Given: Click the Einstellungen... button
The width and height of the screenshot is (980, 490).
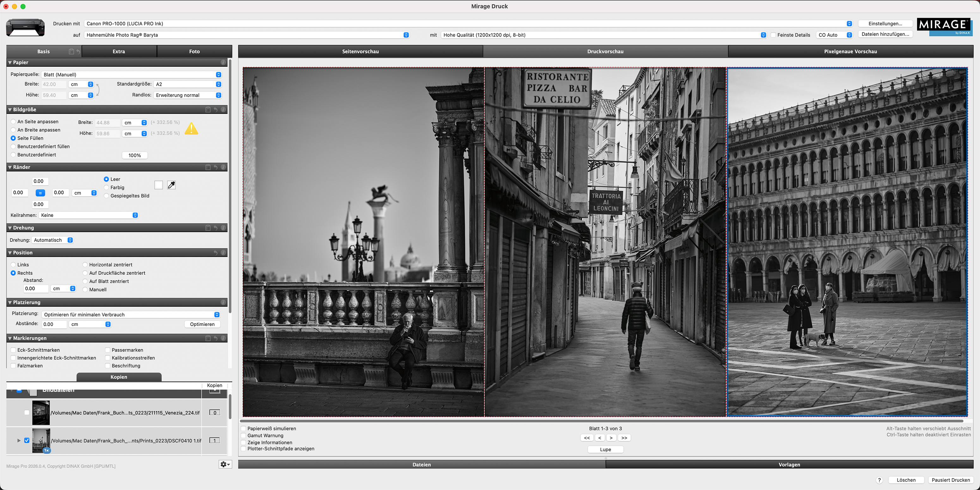Looking at the screenshot, I should pyautogui.click(x=885, y=24).
